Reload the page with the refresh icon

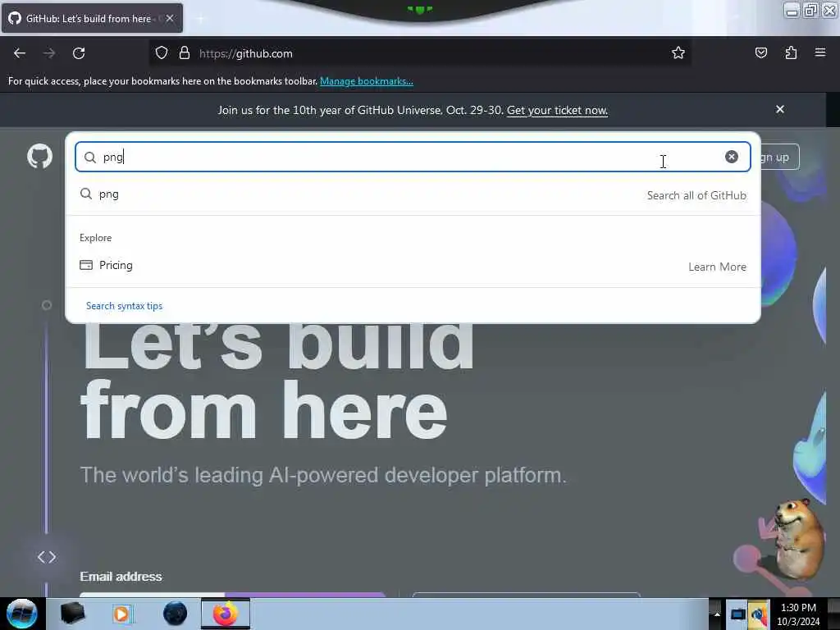click(79, 53)
